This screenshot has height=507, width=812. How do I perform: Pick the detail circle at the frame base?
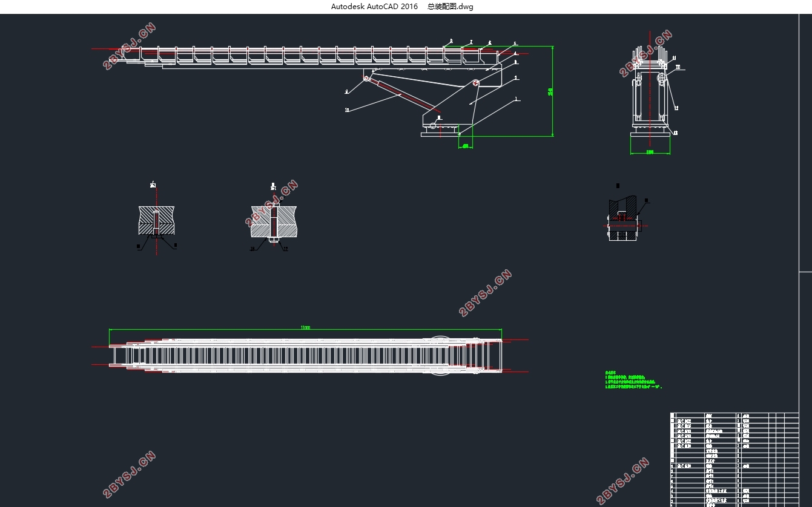tap(432, 125)
